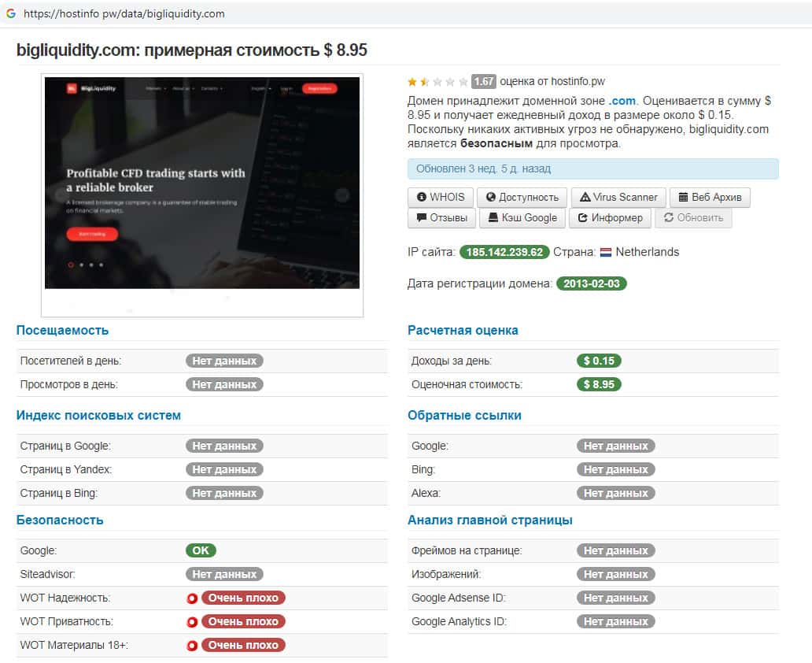Click the hostinfo.pw URL address field

124,13
